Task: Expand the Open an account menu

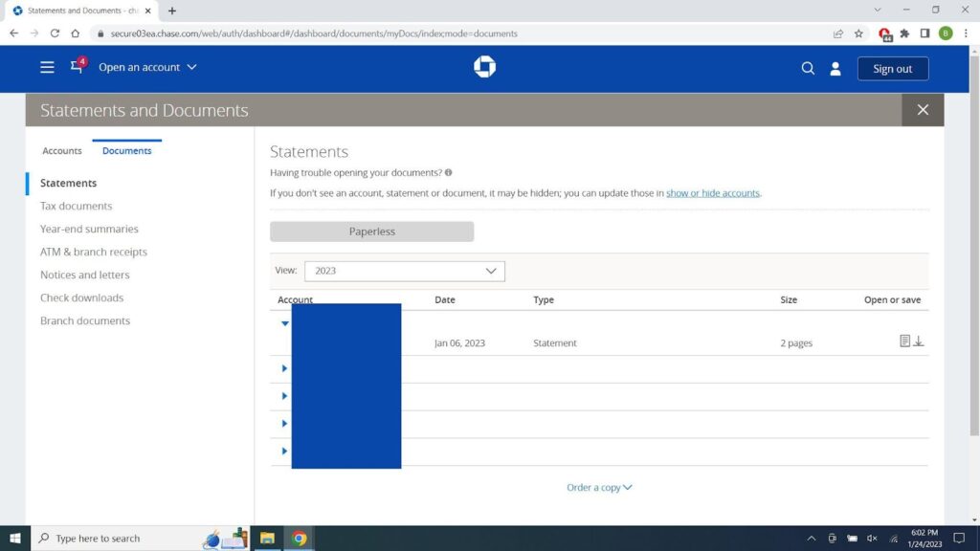Action: click(147, 68)
